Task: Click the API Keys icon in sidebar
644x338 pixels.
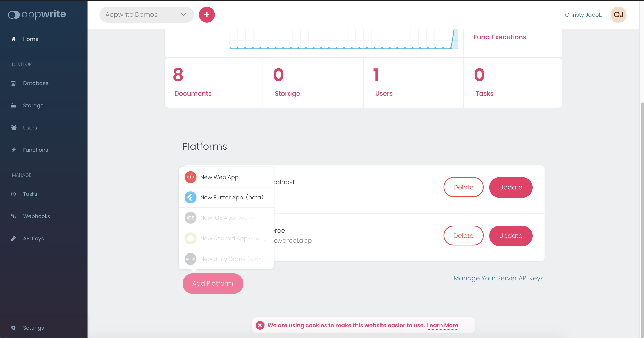Action: (14, 238)
